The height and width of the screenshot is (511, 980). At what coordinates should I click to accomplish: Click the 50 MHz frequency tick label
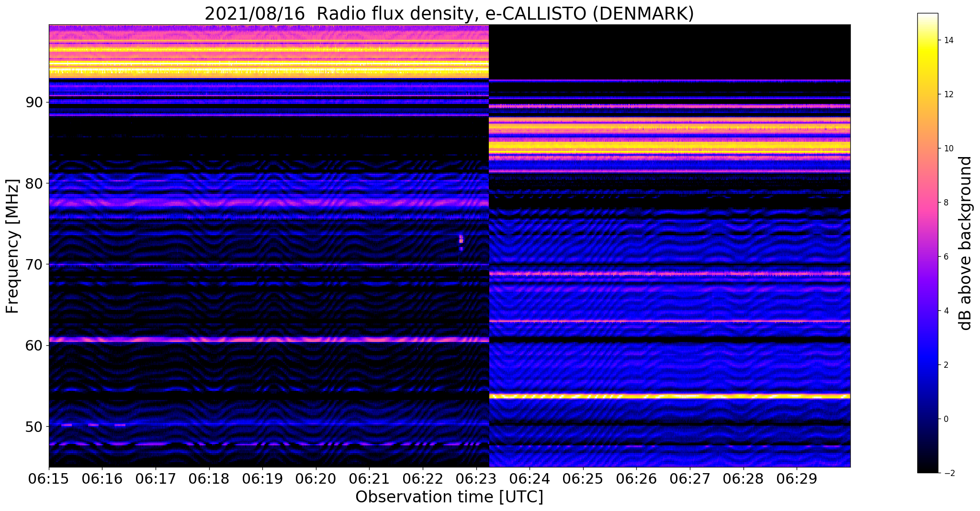point(34,426)
